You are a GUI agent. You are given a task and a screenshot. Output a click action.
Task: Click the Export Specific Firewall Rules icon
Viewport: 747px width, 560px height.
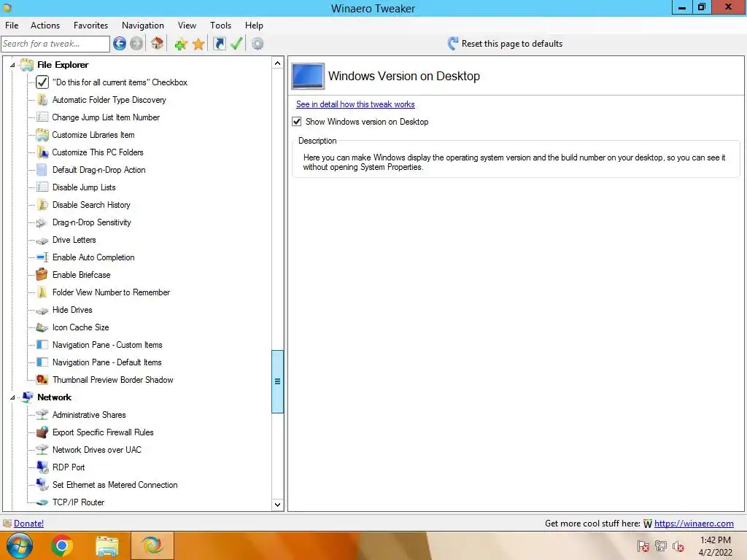[x=42, y=432]
